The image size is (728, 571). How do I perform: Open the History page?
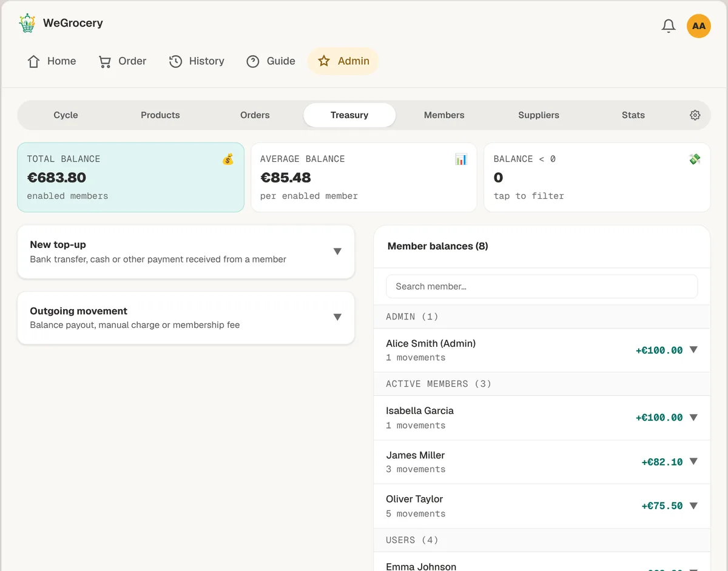197,61
